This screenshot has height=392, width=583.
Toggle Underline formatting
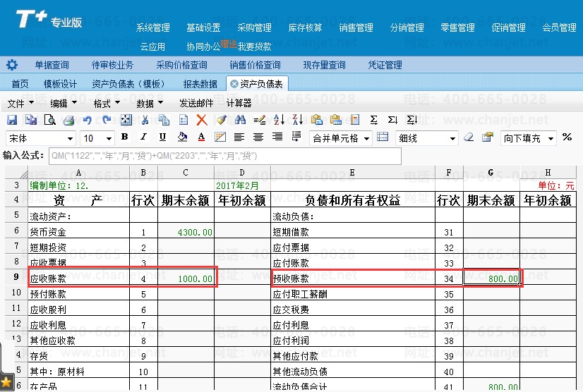coord(163,137)
